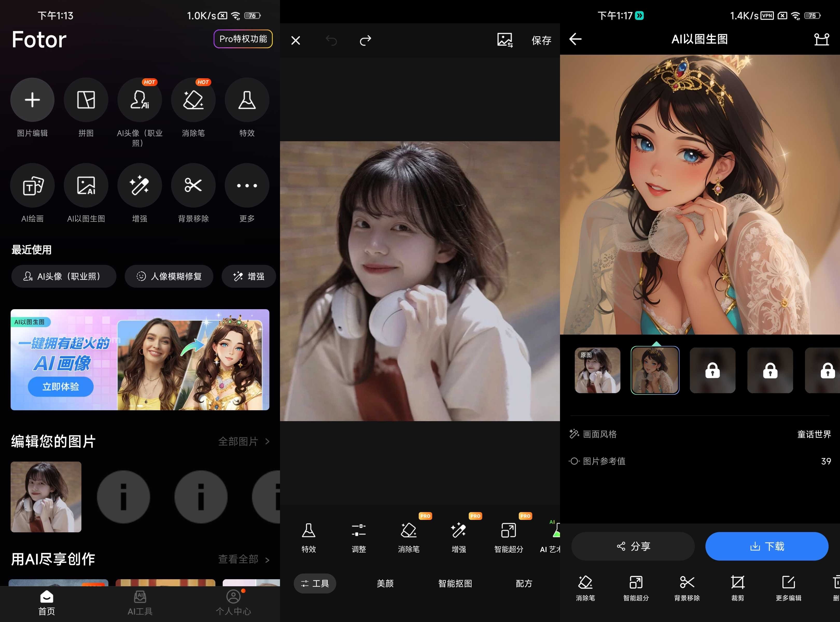
Task: Click the undo arrow in the editor
Action: tap(331, 40)
